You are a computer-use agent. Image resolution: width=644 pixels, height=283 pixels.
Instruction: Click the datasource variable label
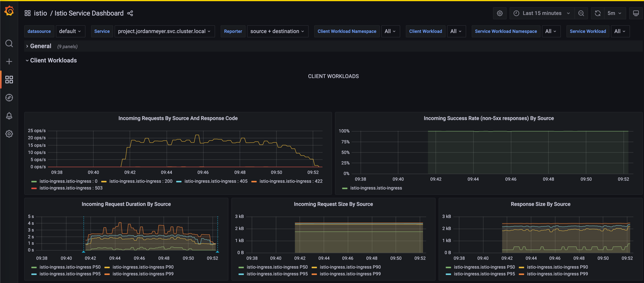point(39,31)
